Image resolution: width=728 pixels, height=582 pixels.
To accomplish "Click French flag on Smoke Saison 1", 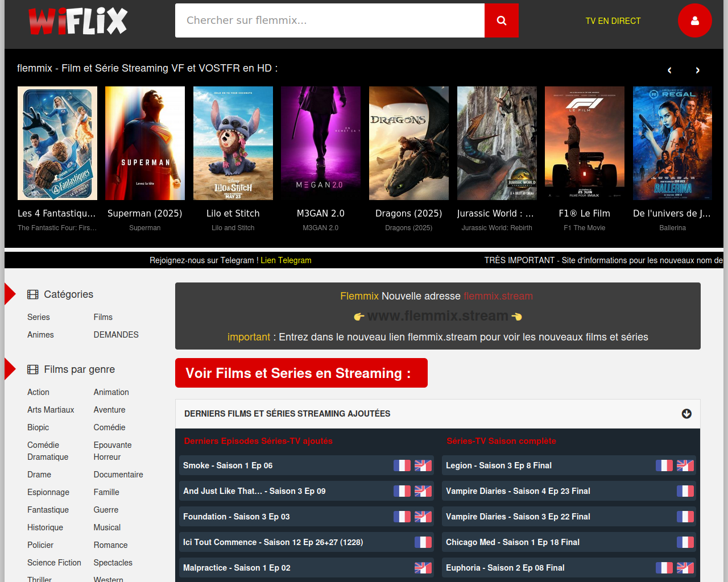I will point(402,465).
